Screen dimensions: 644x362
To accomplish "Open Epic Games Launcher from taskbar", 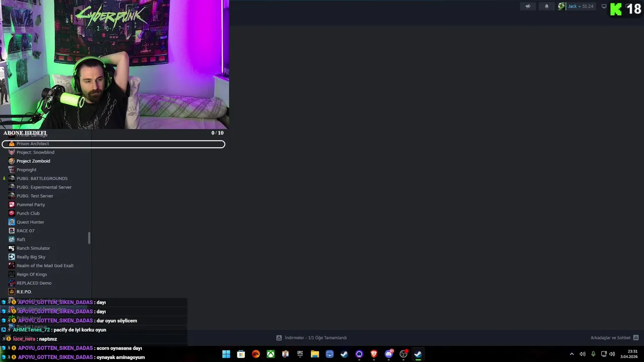I will coord(300,354).
